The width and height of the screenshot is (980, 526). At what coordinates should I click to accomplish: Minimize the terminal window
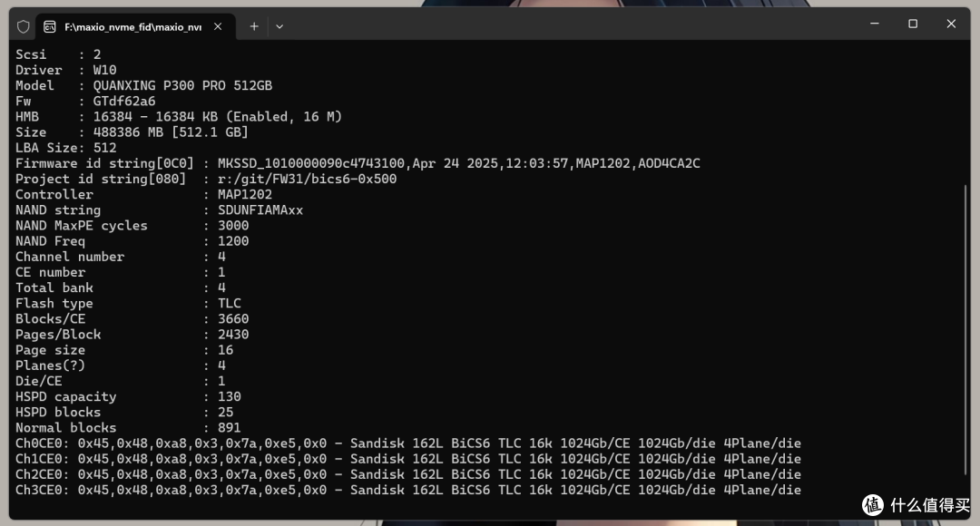[875, 24]
